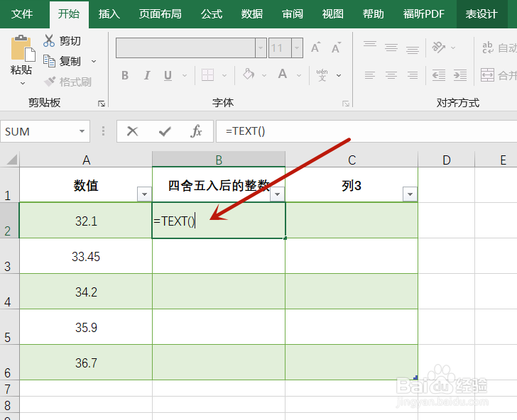Click the Orientation text-rotate icon
Viewport: 517px width, 420px height.
(439, 48)
